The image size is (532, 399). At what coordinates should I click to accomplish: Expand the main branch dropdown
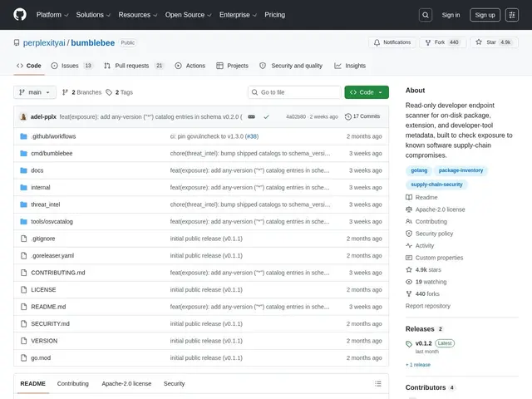click(35, 92)
